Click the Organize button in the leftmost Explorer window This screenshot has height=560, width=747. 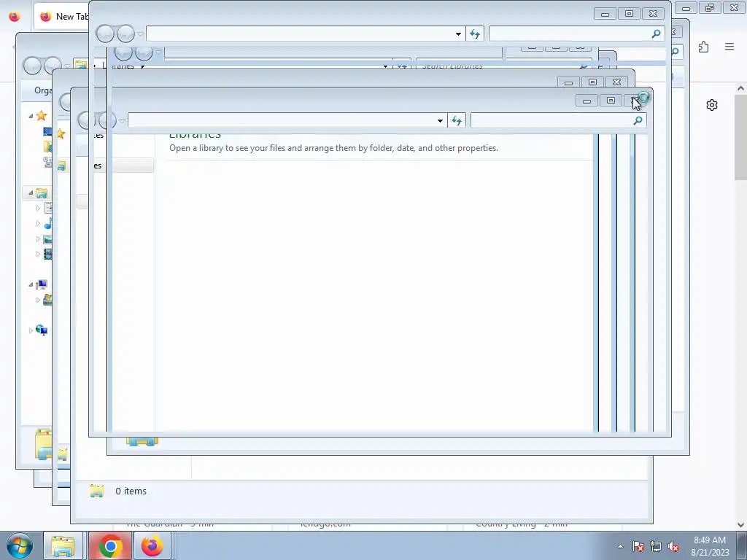(43, 90)
